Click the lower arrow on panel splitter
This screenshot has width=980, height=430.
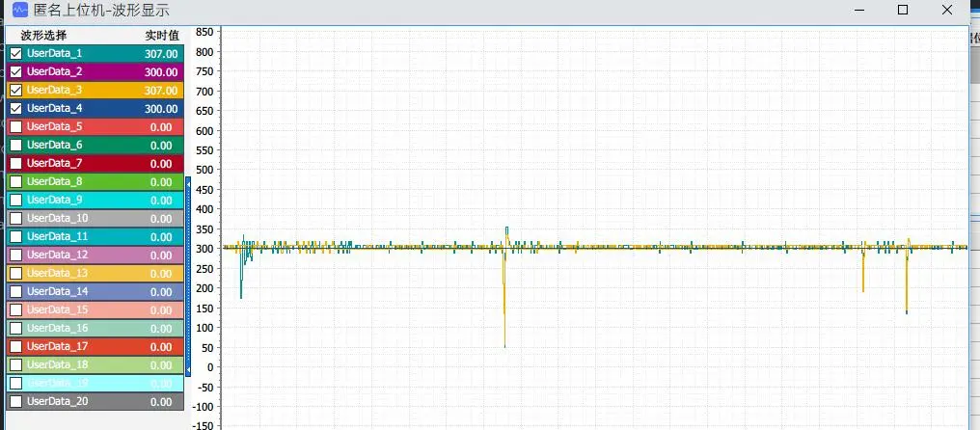click(188, 368)
